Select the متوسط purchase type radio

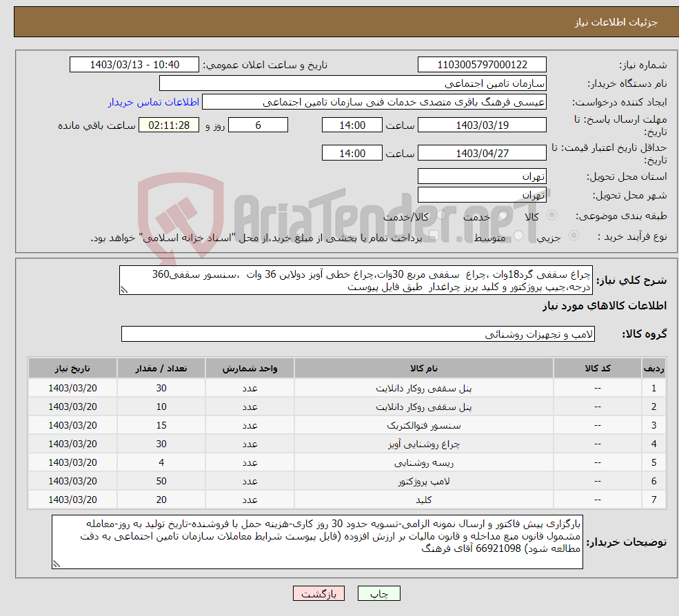[518, 235]
